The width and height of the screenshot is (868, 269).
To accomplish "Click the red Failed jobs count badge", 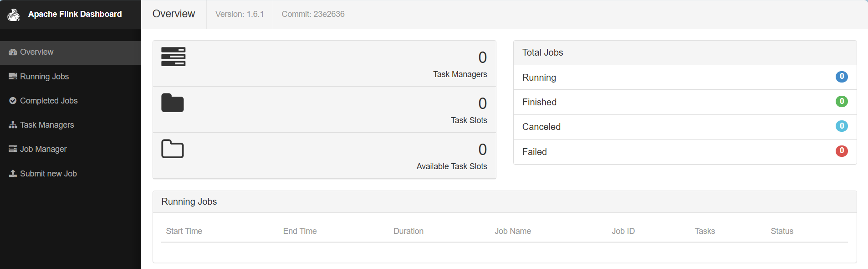I will 842,151.
